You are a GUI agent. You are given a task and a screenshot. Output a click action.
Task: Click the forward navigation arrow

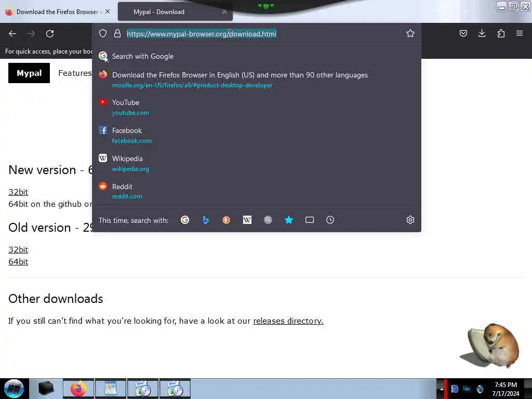click(x=31, y=34)
